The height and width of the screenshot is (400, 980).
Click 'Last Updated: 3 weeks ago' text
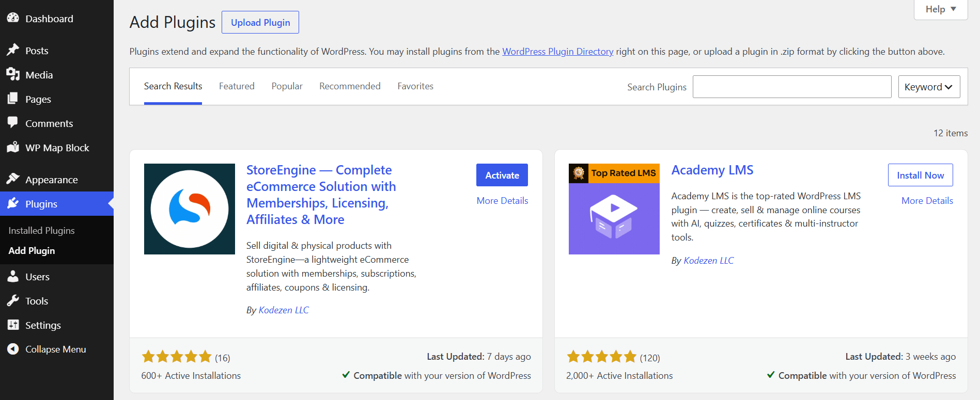click(900, 357)
